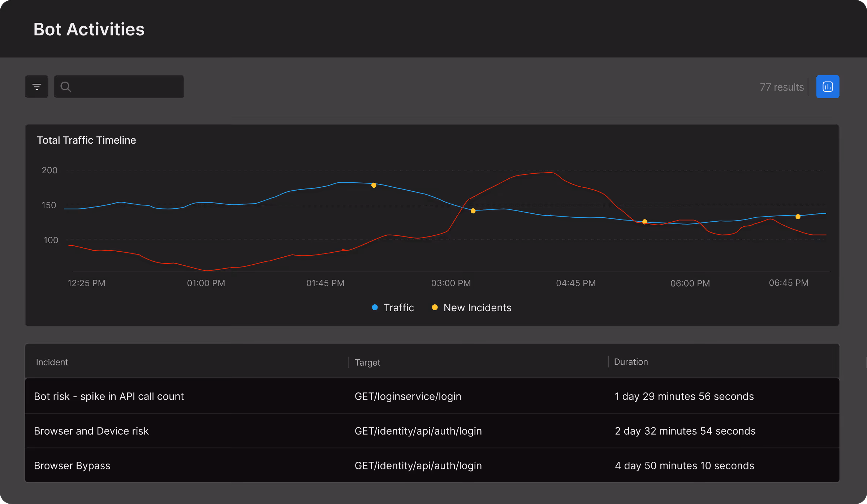Toggle the New Incidents series visibility
Viewport: 867px width, 504px height.
pyautogui.click(x=477, y=307)
